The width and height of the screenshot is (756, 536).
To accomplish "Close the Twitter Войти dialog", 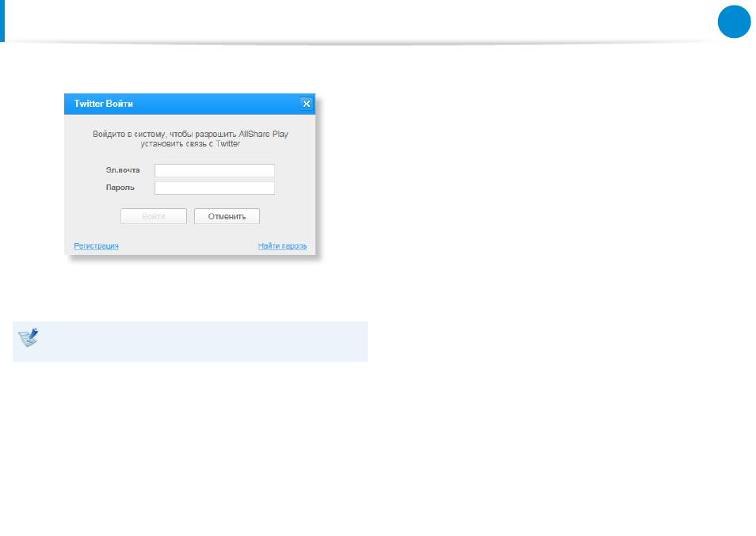I will 306,104.
